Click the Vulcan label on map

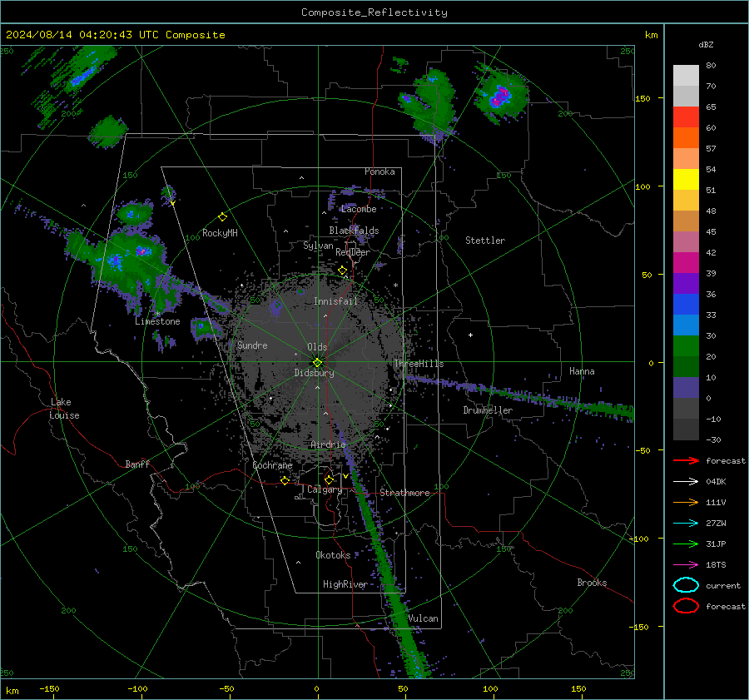coord(423,618)
